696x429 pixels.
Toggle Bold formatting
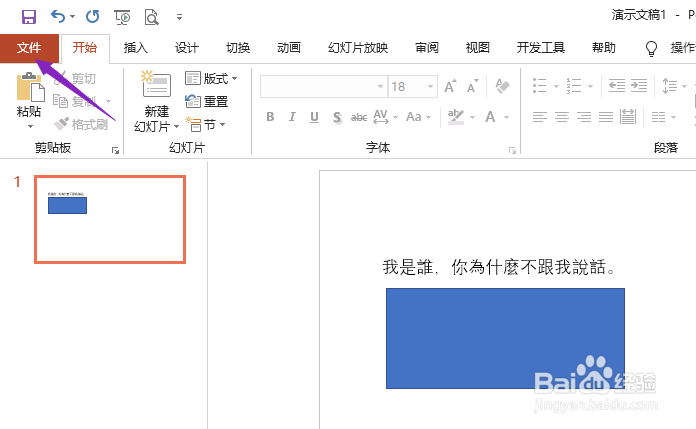[x=270, y=117]
